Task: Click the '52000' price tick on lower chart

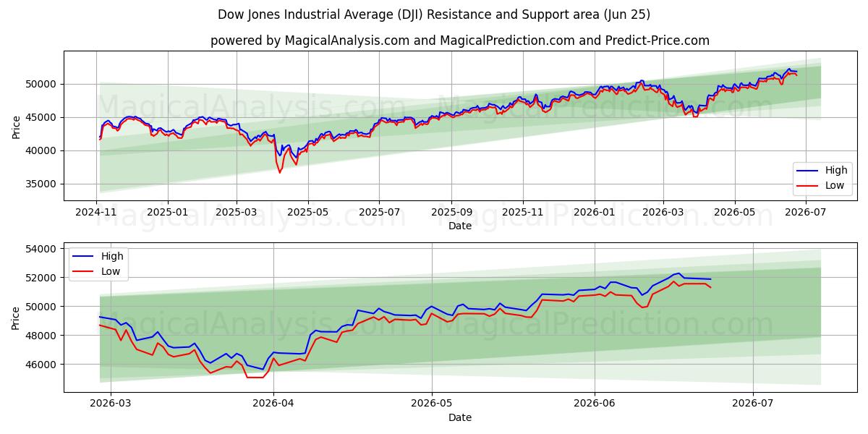Action: 43,278
